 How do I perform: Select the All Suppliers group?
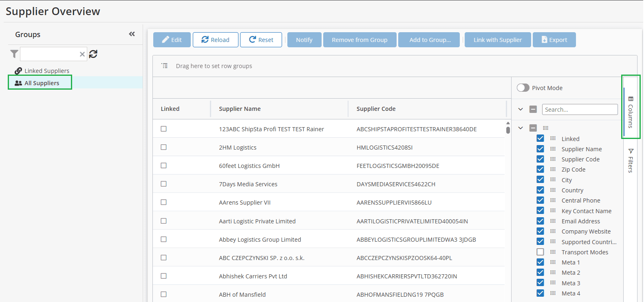[x=42, y=83]
